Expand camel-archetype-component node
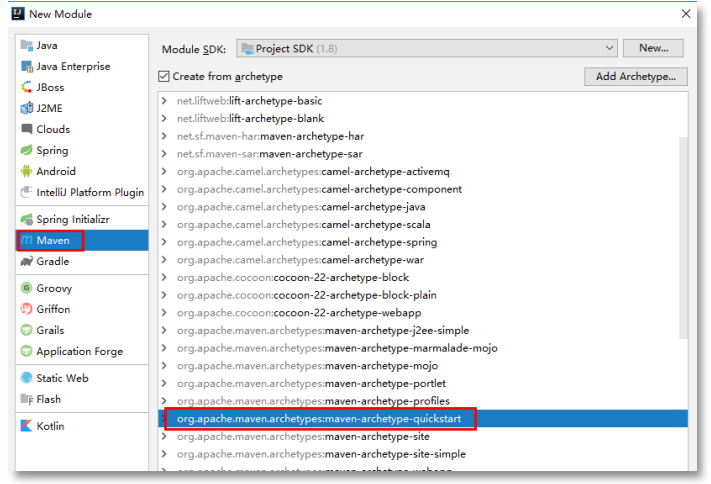The width and height of the screenshot is (711, 484). [164, 189]
